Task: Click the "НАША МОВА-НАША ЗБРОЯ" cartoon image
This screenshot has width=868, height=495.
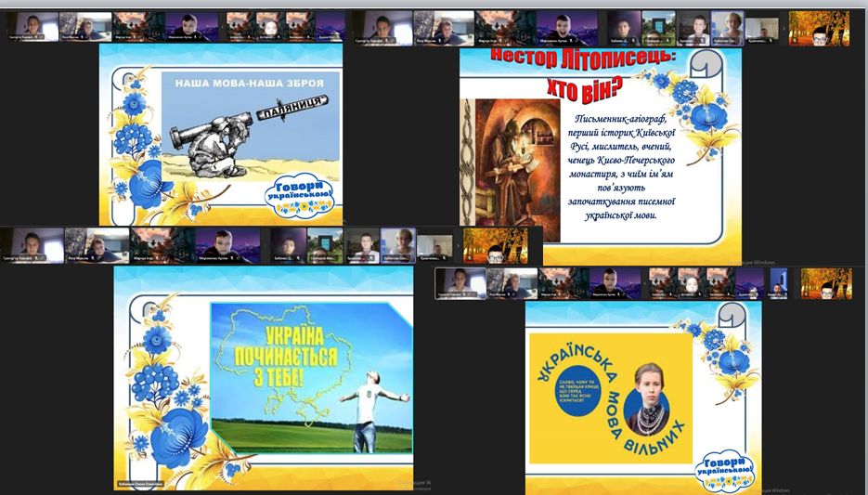Action: pos(255,127)
